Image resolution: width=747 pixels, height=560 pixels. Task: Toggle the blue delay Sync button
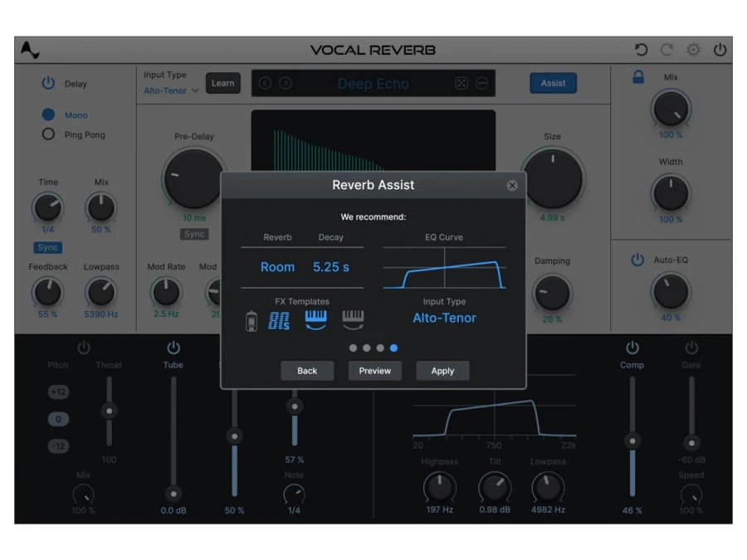[47, 247]
